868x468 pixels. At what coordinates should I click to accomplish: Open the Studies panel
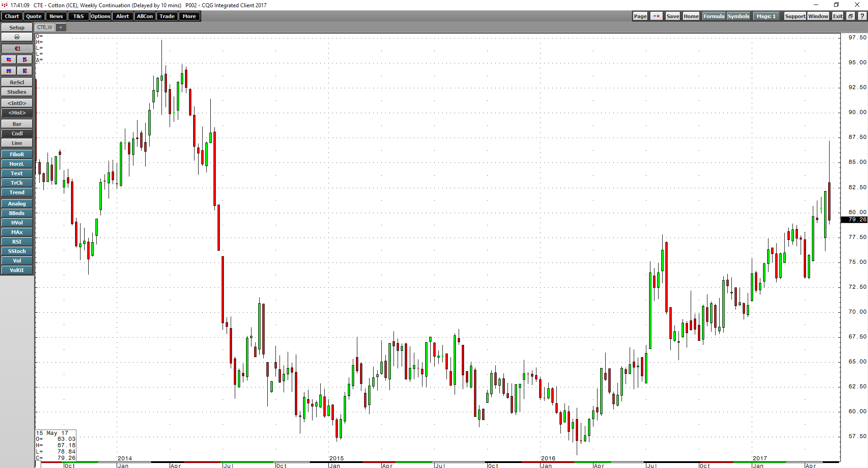click(x=17, y=91)
